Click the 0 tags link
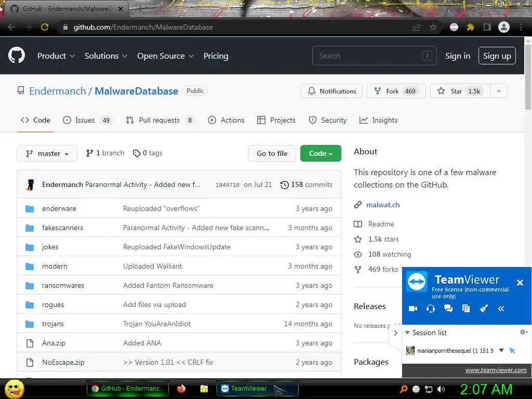 (x=148, y=153)
